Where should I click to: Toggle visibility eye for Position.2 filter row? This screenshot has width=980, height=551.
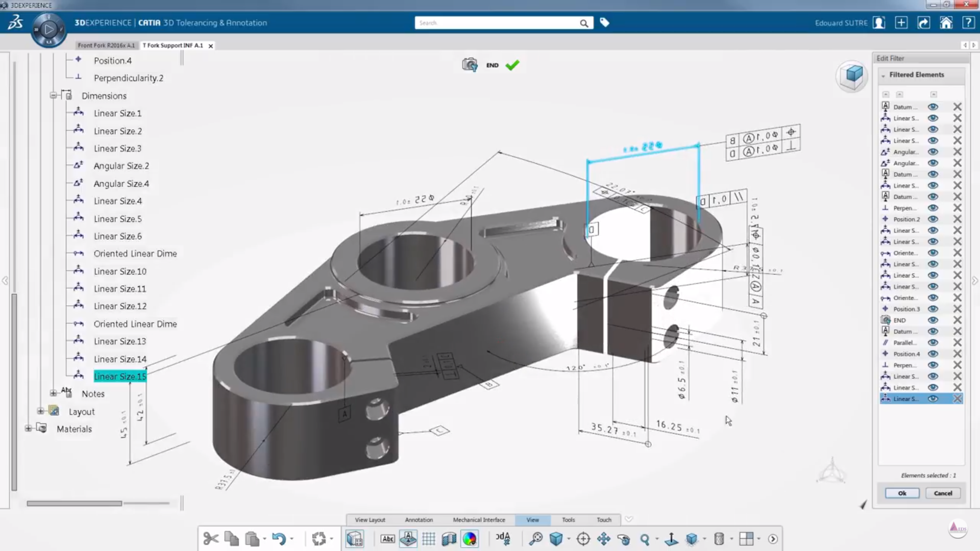pos(933,219)
